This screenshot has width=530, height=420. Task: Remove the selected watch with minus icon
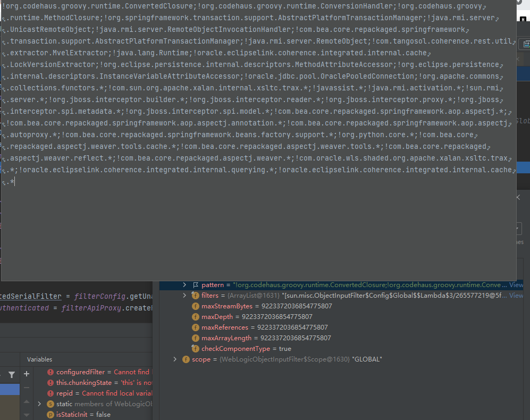(x=27, y=388)
